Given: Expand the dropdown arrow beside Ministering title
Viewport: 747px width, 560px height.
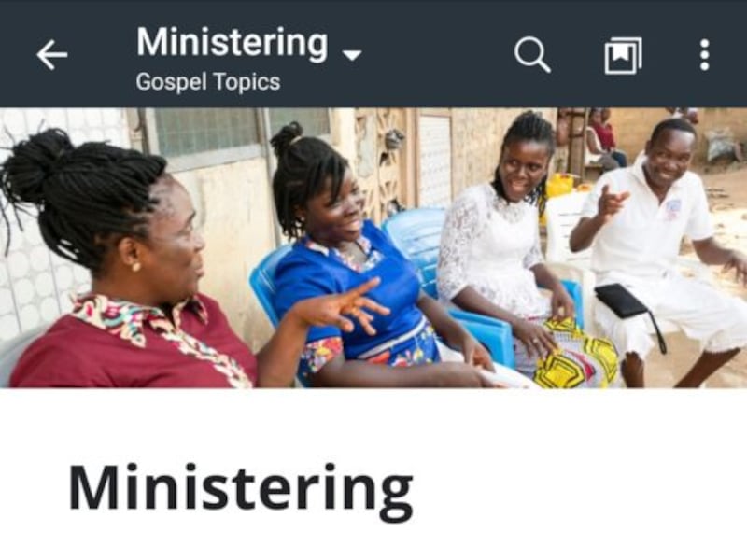Looking at the screenshot, I should click(352, 55).
